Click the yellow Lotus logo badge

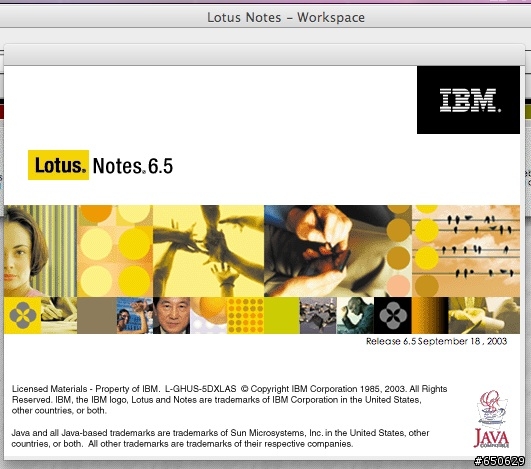tap(58, 165)
